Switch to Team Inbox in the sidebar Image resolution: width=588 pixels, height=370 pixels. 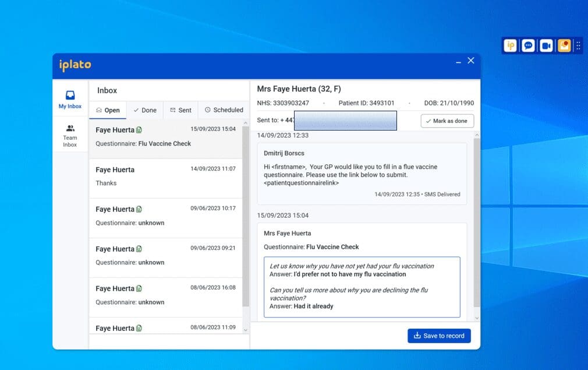[70, 136]
